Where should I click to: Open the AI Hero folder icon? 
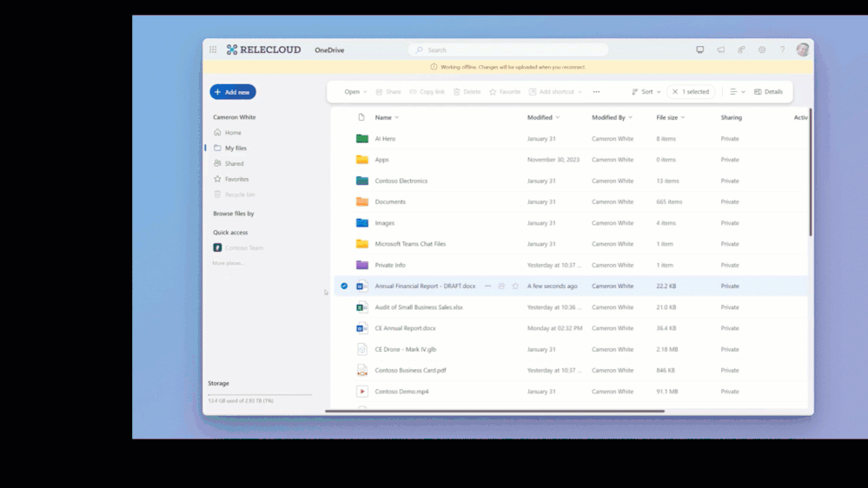point(362,138)
